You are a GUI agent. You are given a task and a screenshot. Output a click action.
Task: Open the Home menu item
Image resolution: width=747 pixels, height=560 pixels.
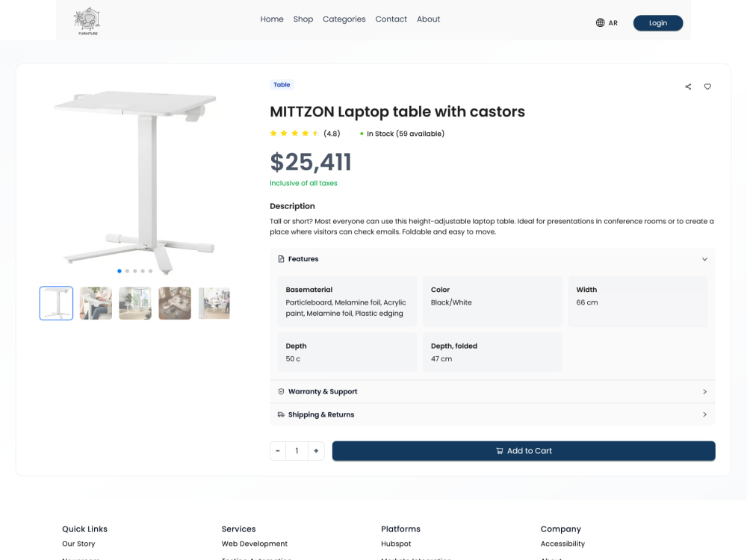tap(272, 19)
